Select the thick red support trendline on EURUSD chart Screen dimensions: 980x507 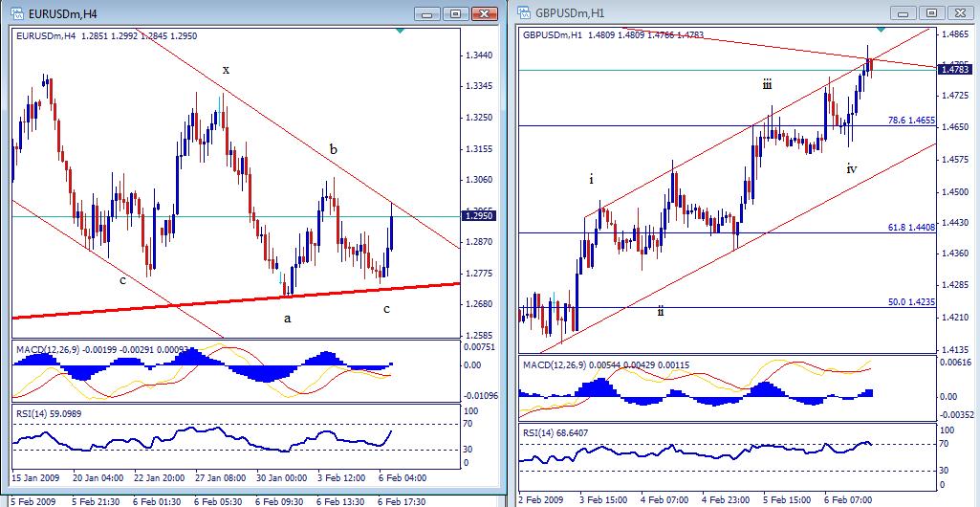[236, 300]
